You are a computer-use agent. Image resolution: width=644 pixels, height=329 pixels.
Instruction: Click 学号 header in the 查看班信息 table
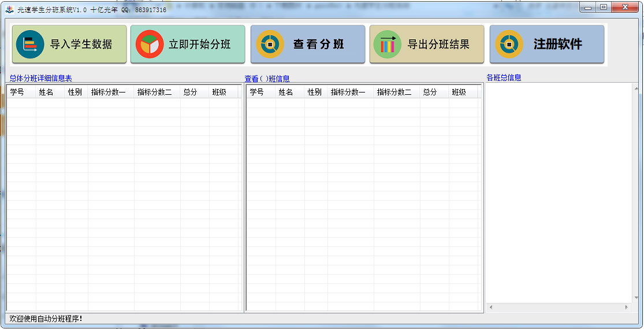pyautogui.click(x=256, y=92)
